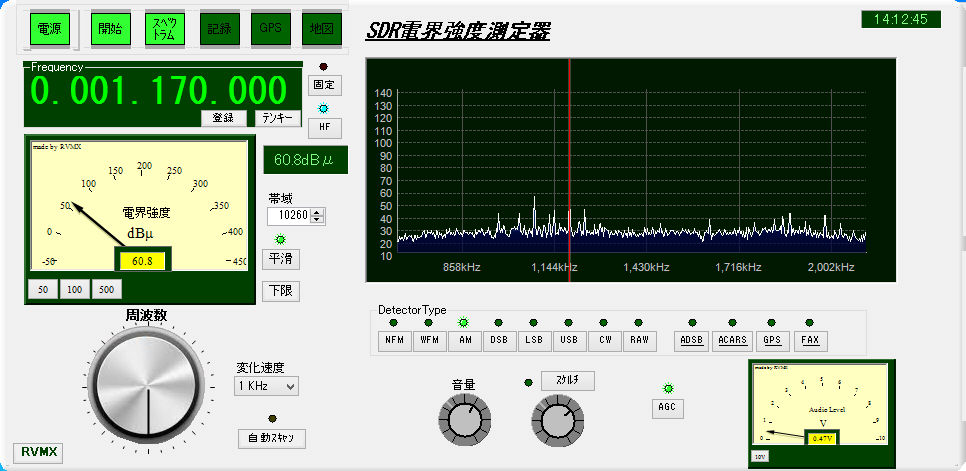
Task: Open the 地図 map button
Action: 323,29
